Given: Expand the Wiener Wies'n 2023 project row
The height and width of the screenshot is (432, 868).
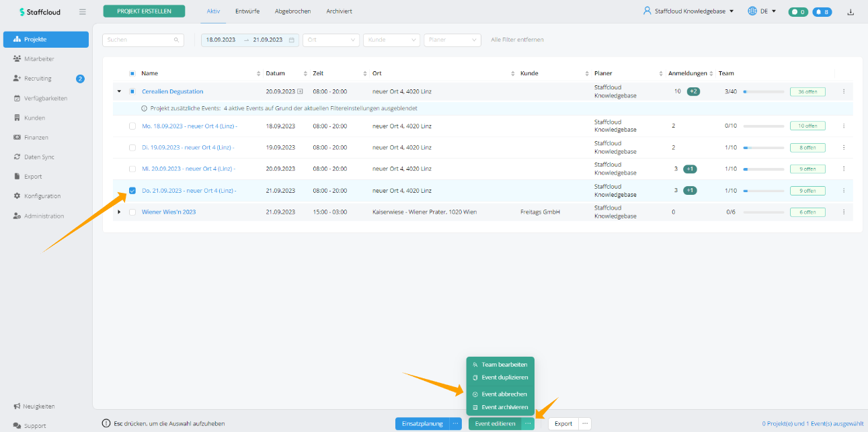Looking at the screenshot, I should (x=119, y=212).
